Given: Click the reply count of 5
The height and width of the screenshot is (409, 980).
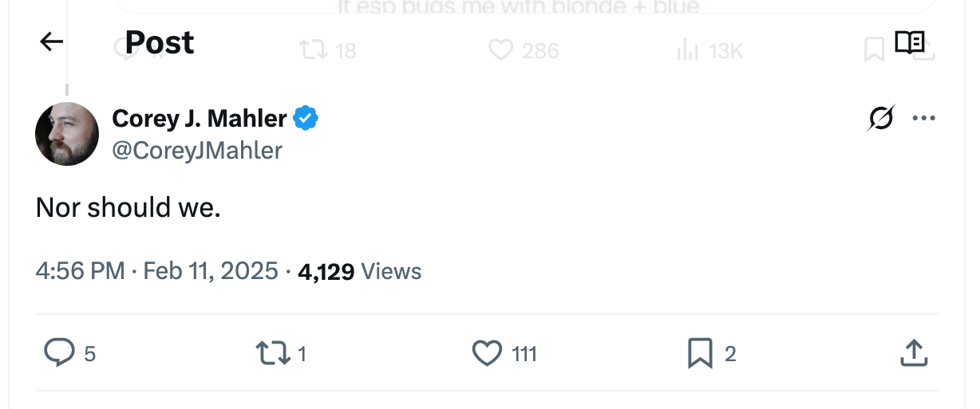Looking at the screenshot, I should 90,353.
